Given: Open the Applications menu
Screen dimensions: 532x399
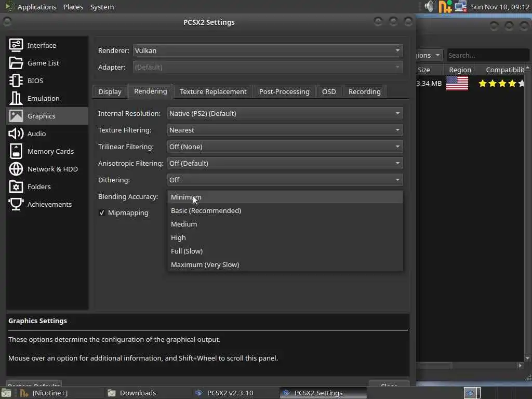Looking at the screenshot, I should click(x=37, y=7).
